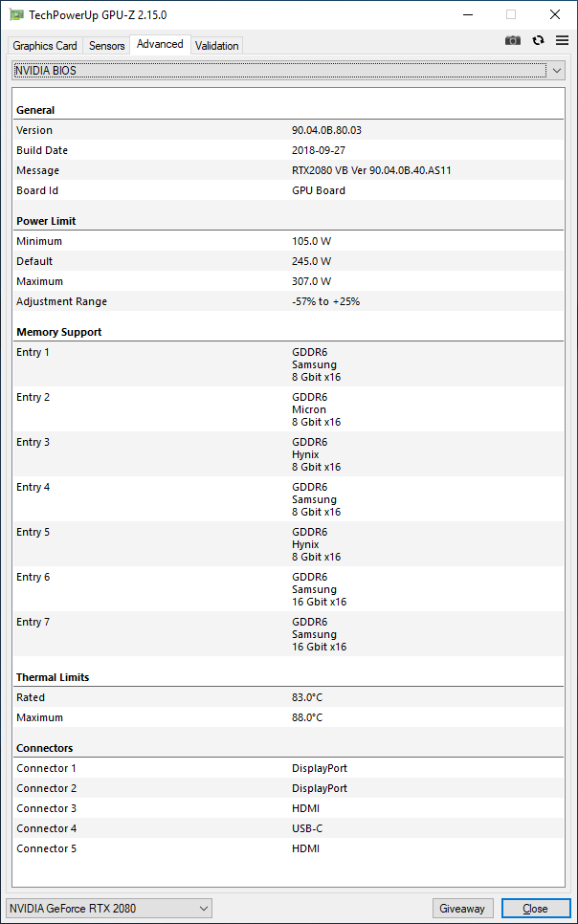Click the GPU-Z title bar app icon
Image resolution: width=578 pixels, height=924 pixels.
tap(17, 14)
